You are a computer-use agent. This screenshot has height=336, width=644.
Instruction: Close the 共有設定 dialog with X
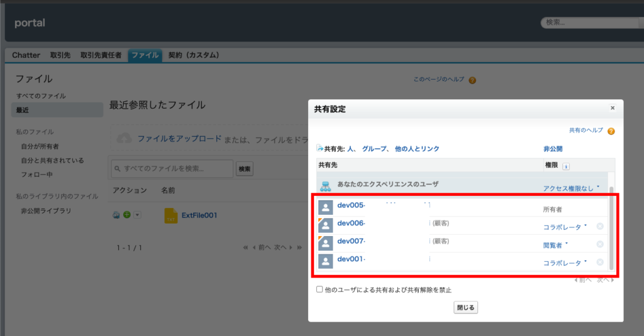point(613,108)
